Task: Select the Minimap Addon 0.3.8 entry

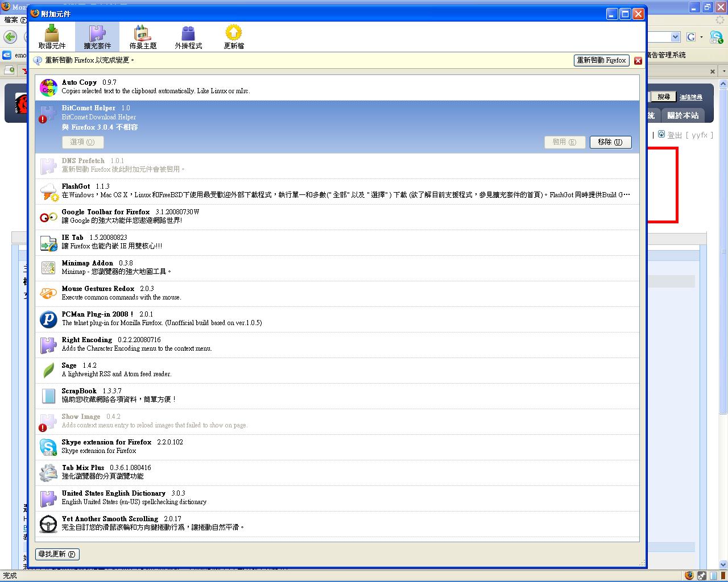Action: (x=337, y=268)
